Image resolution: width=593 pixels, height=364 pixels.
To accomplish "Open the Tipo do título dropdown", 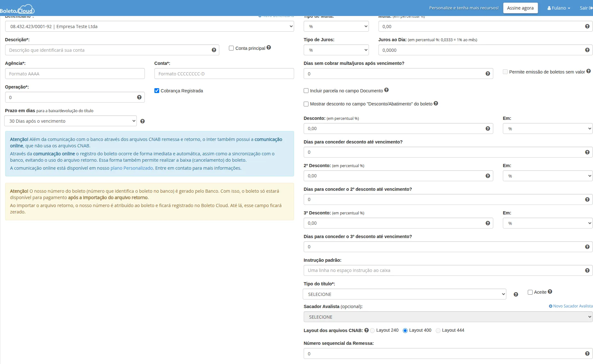I will coord(404,294).
